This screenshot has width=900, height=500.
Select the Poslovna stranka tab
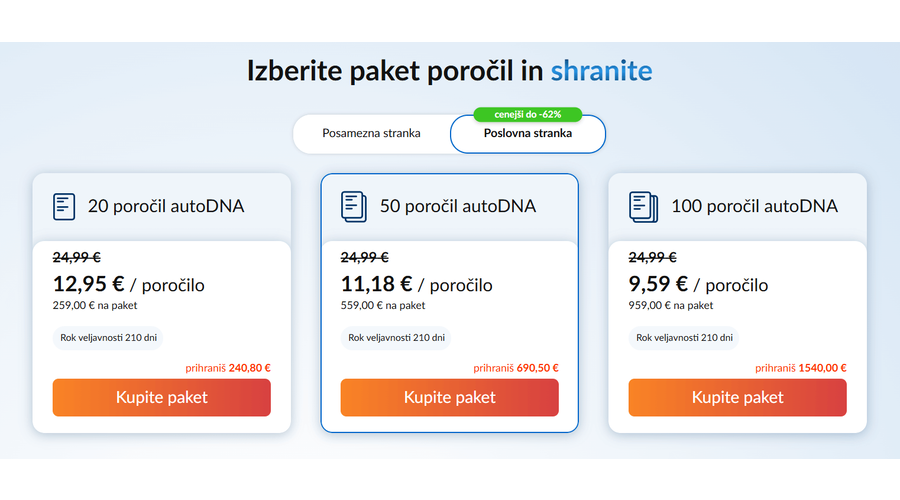pos(528,134)
